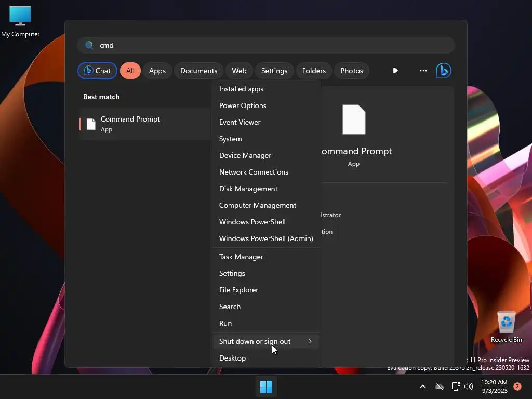The width and height of the screenshot is (532, 399).
Task: Switch to the Folders filter
Action: 314,71
